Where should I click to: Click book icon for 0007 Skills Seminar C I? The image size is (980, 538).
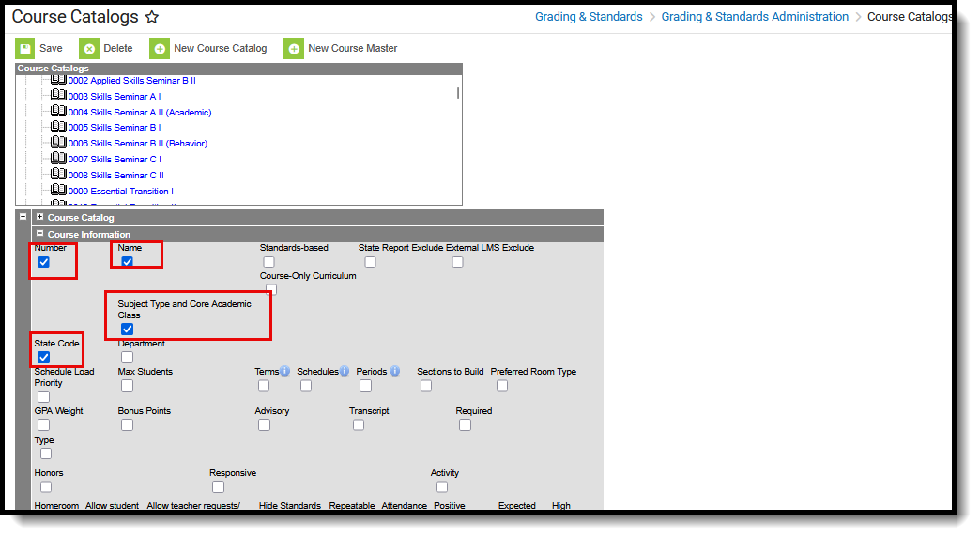58,158
